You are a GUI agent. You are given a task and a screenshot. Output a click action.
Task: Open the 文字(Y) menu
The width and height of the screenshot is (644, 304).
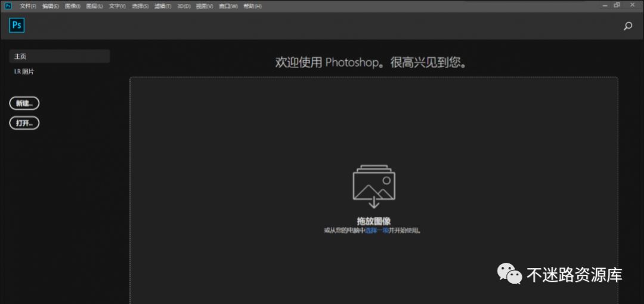click(x=117, y=6)
